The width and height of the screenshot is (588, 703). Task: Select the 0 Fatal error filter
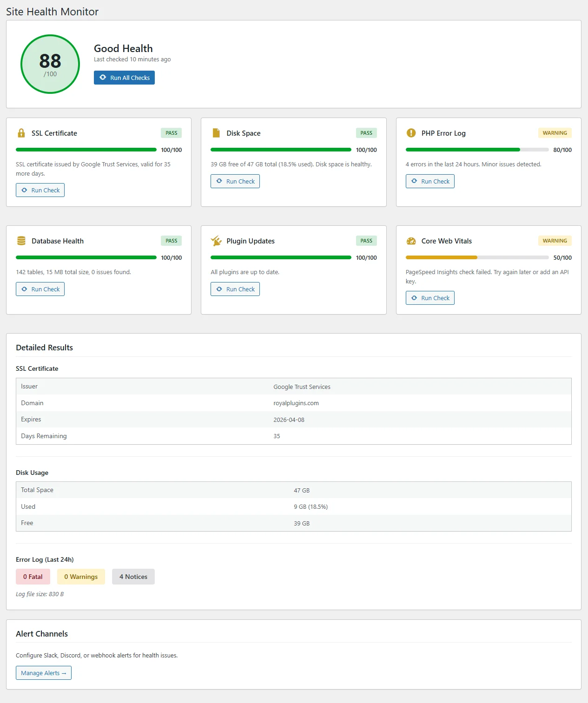coord(33,576)
